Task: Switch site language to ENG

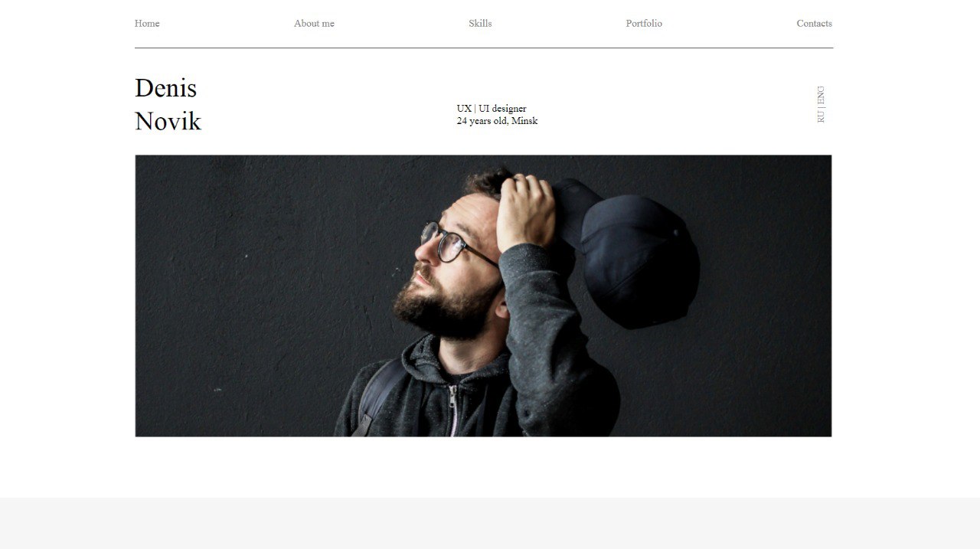Action: coord(821,95)
